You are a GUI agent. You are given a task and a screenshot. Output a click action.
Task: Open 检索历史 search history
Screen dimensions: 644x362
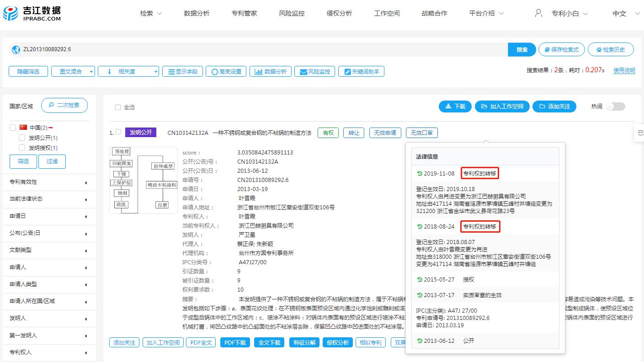click(x=611, y=49)
